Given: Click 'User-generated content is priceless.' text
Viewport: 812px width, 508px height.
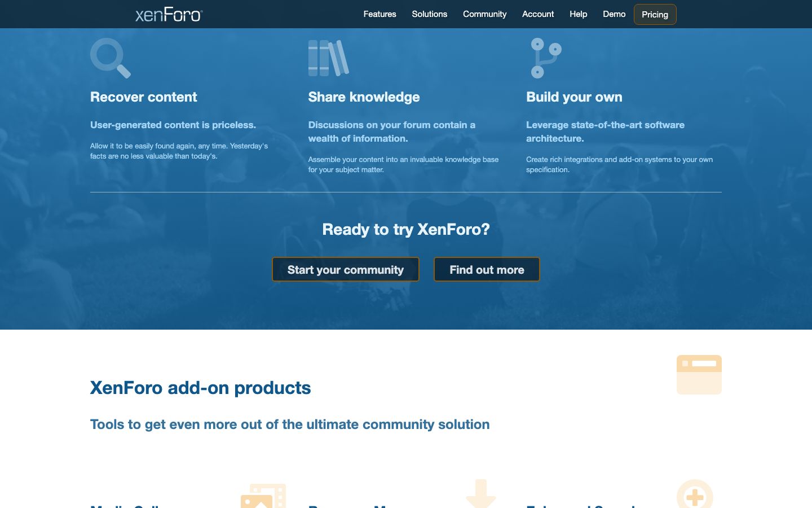Looking at the screenshot, I should (x=173, y=125).
